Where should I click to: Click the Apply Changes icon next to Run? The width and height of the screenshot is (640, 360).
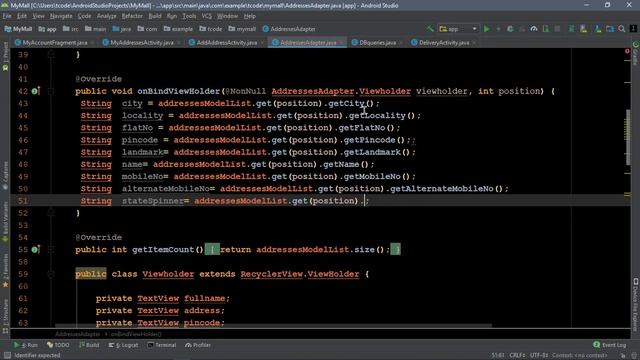[x=498, y=29]
